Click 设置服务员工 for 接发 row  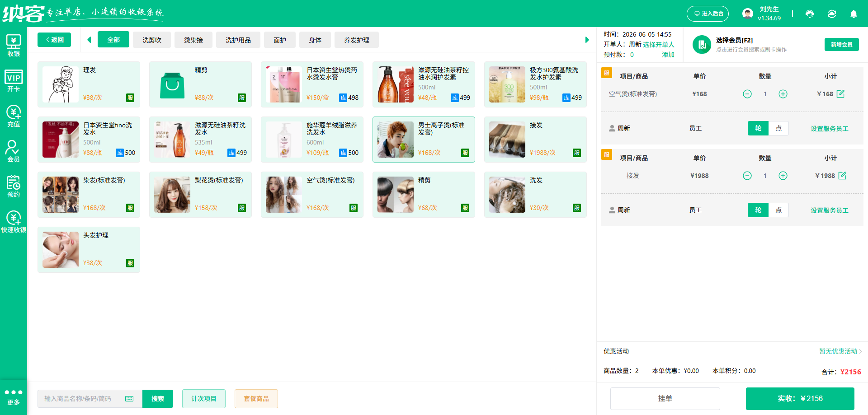[830, 210]
